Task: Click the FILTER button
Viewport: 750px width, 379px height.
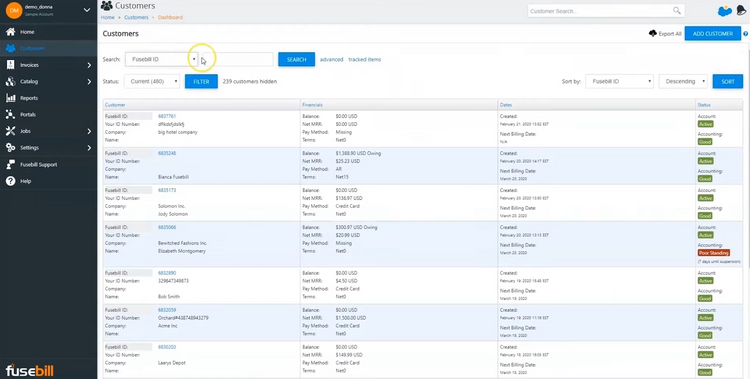Action: tap(201, 81)
